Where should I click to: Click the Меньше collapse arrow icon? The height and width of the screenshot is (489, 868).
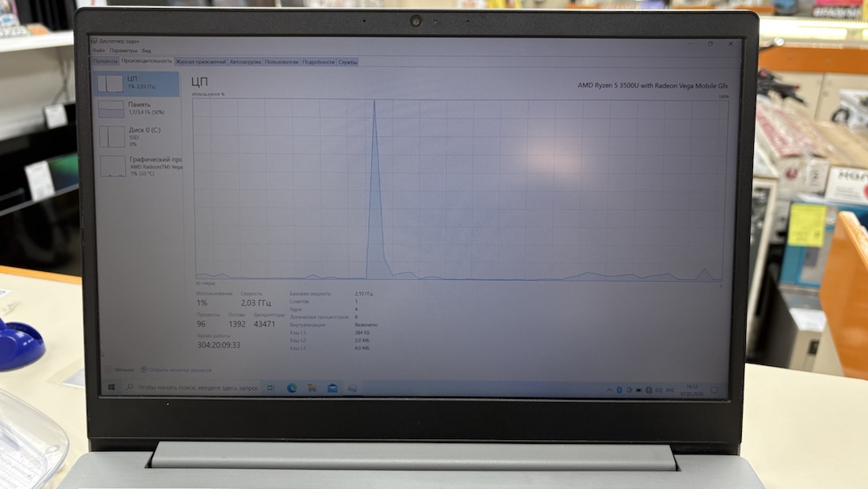pos(108,369)
